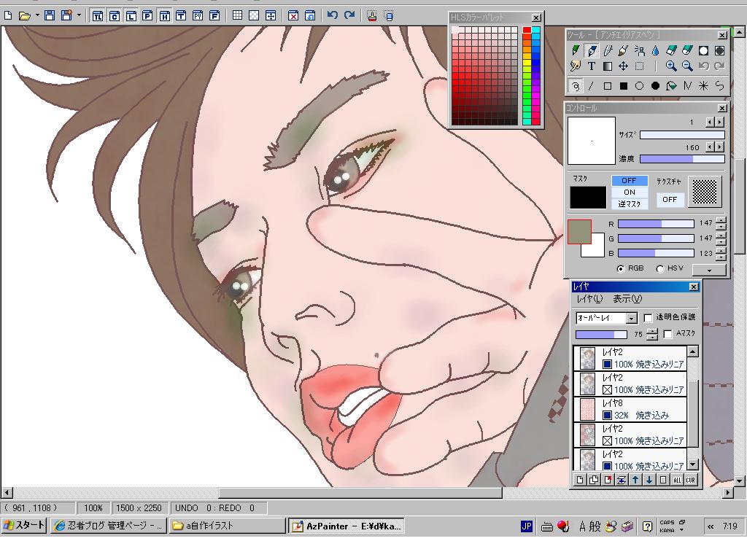Click the ALL button in layer panel
Image resolution: width=747 pixels, height=560 pixels.
pos(676,480)
